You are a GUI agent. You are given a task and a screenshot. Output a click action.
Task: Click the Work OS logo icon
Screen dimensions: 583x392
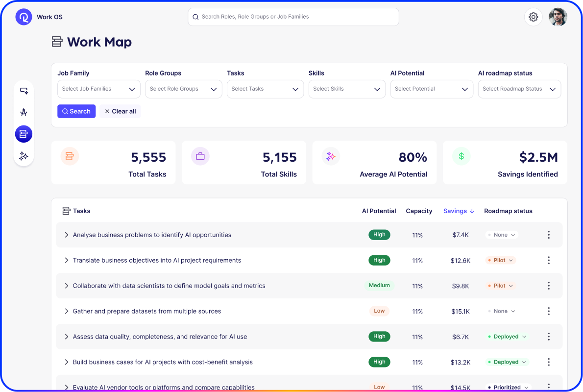[x=24, y=17]
